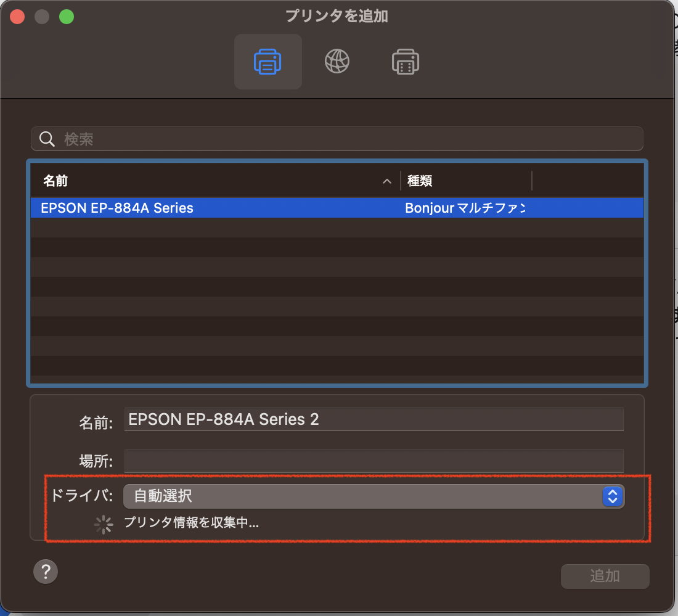
Task: Click the 検索 search field
Action: [x=337, y=139]
